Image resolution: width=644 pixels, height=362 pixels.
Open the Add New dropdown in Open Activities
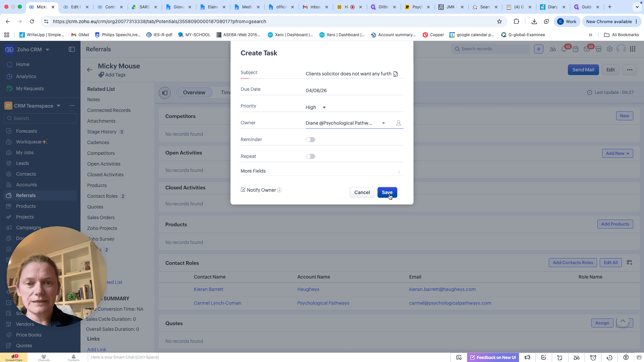(618, 153)
